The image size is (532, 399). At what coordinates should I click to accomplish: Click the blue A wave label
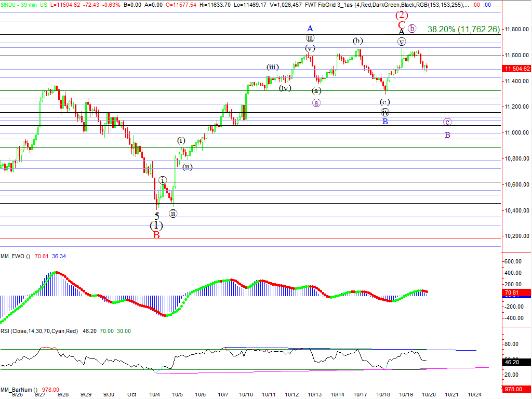coord(310,28)
